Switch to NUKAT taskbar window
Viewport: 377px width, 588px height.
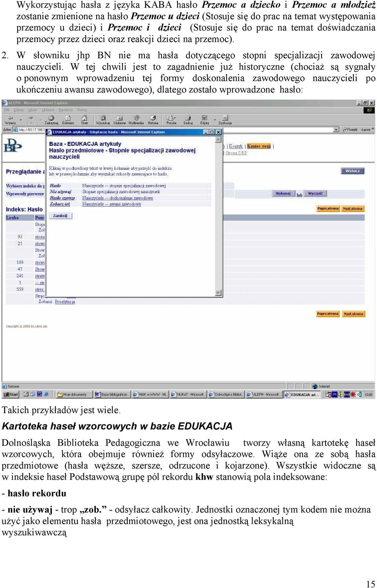pyautogui.click(x=188, y=394)
